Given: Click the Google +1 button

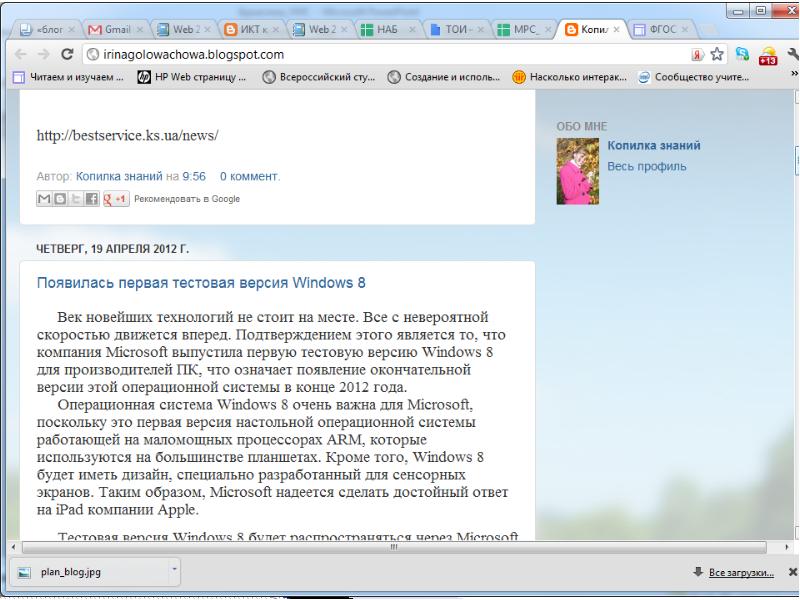Looking at the screenshot, I should pyautogui.click(x=116, y=198).
